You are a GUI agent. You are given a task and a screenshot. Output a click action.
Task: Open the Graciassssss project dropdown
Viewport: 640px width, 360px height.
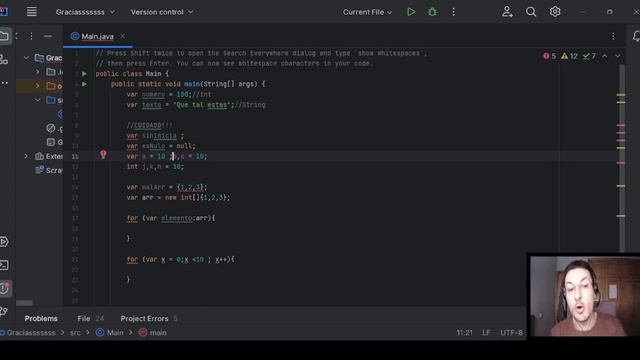tap(85, 12)
